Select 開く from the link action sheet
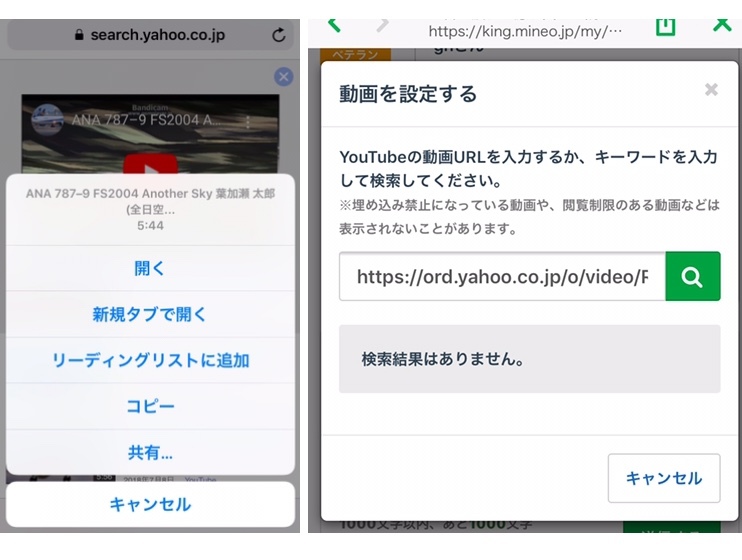The width and height of the screenshot is (742, 560). point(150,268)
